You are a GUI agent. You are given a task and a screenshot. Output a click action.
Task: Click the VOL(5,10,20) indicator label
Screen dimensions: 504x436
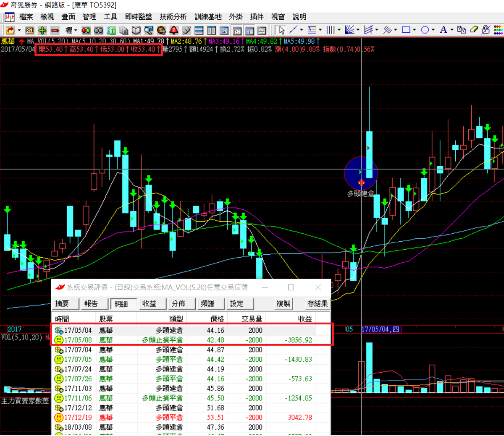click(22, 337)
